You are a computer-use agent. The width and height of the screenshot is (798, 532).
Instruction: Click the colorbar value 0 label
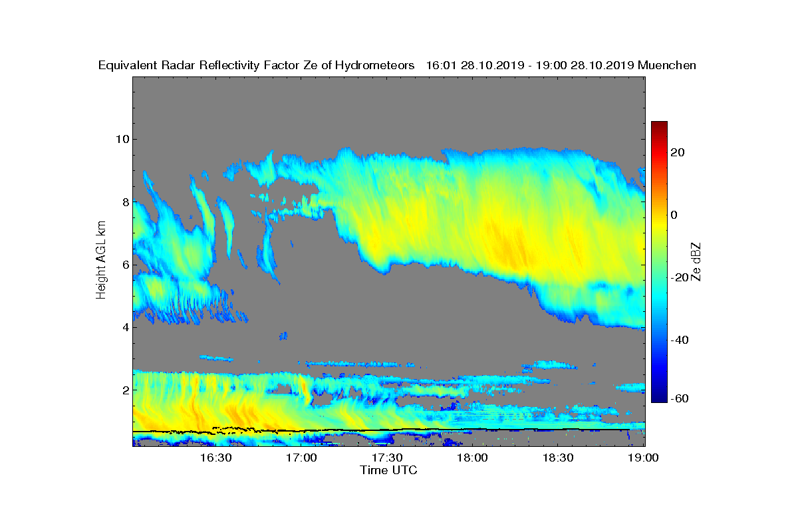[x=674, y=215]
